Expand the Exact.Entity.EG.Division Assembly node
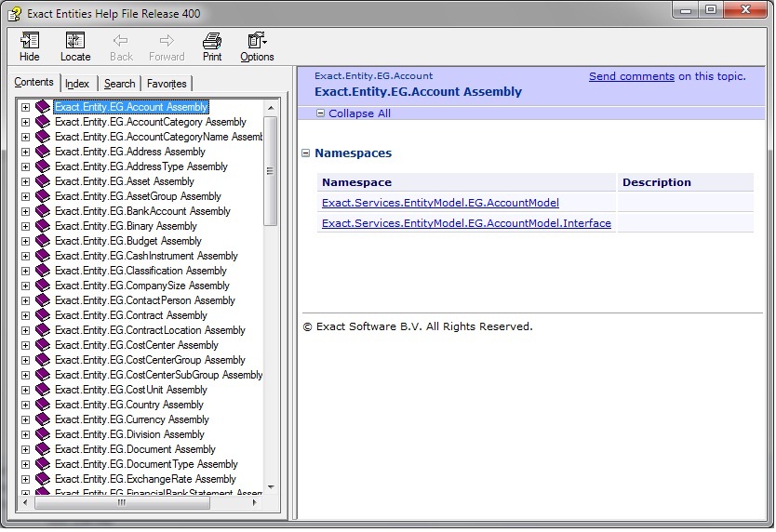Screen dimensions: 776x532 click(x=26, y=434)
